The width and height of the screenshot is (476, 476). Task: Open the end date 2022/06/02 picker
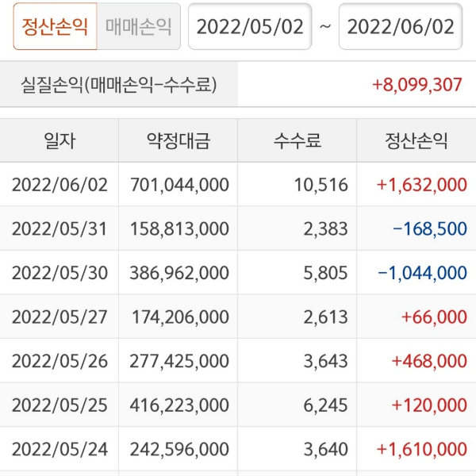pyautogui.click(x=401, y=26)
